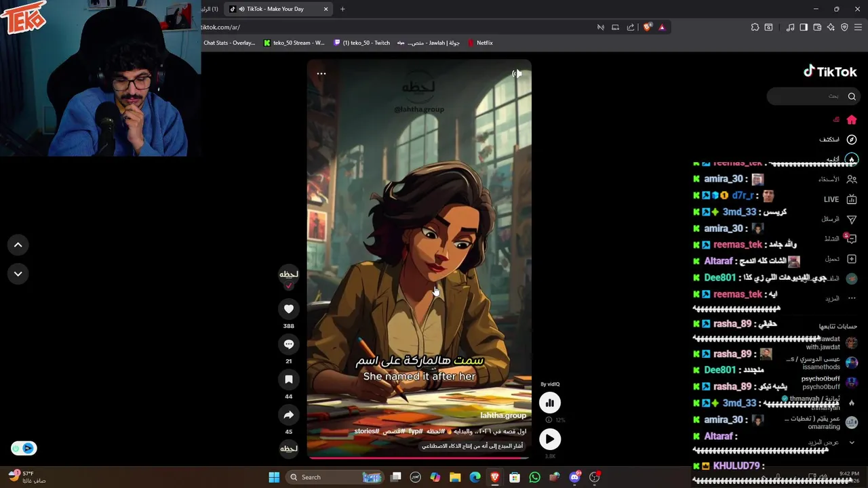The height and width of the screenshot is (488, 868).
Task: Open the teko_50 - Twitch bookmark
Action: 362,43
